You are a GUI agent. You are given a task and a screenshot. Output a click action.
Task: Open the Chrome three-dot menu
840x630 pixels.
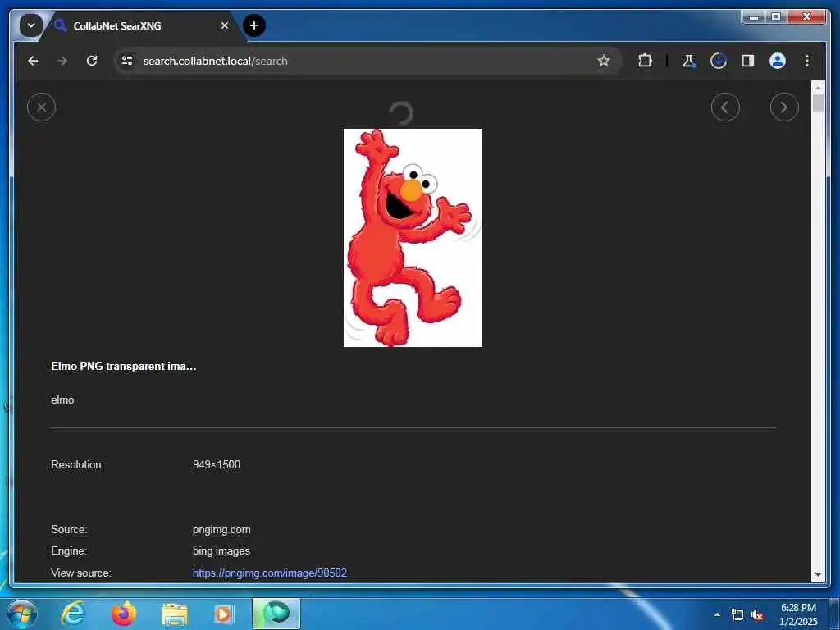click(807, 61)
